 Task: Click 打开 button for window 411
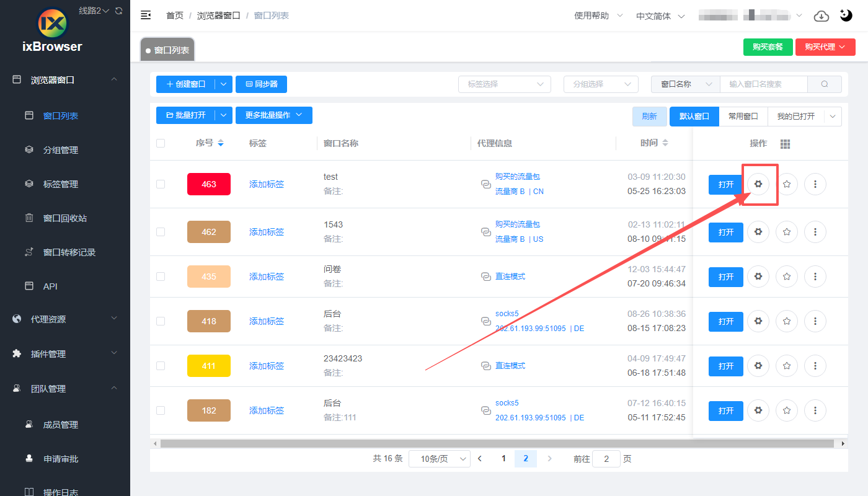click(726, 366)
